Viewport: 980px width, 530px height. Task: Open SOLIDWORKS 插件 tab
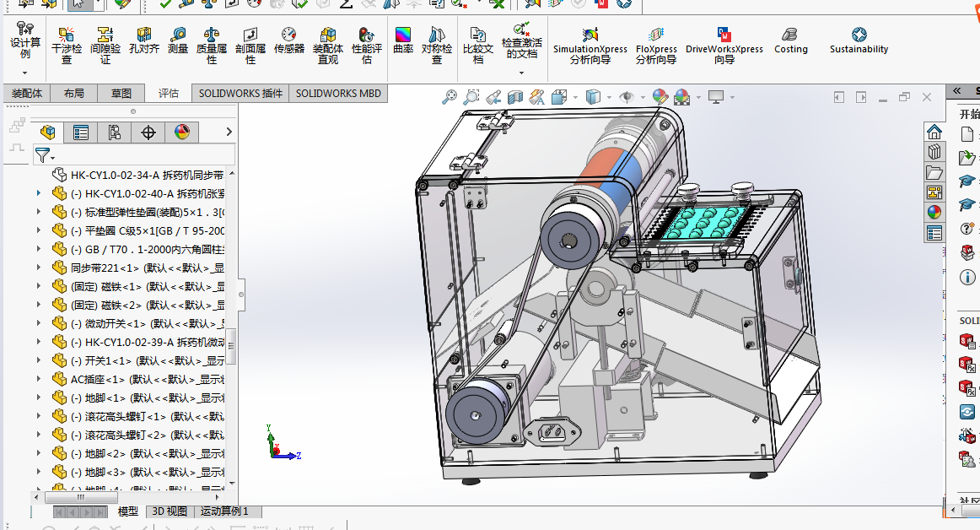240,93
